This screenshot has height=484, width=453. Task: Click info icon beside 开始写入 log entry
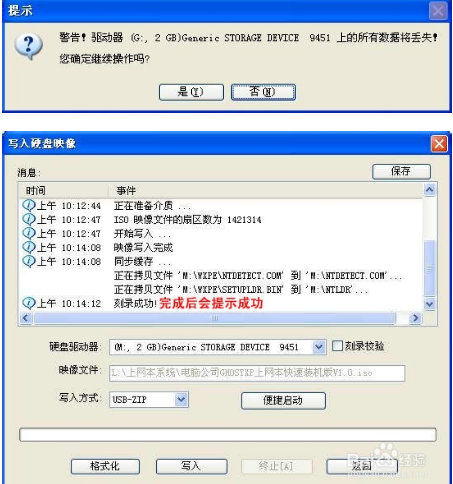29,233
